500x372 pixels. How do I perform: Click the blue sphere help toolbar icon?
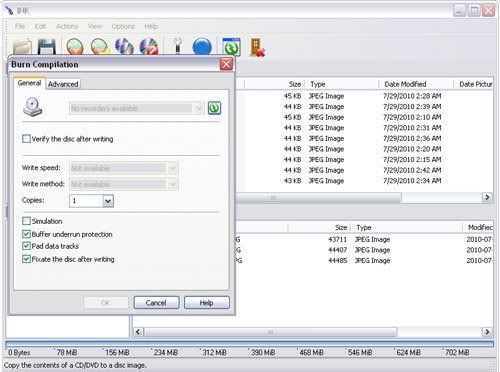pos(202,47)
